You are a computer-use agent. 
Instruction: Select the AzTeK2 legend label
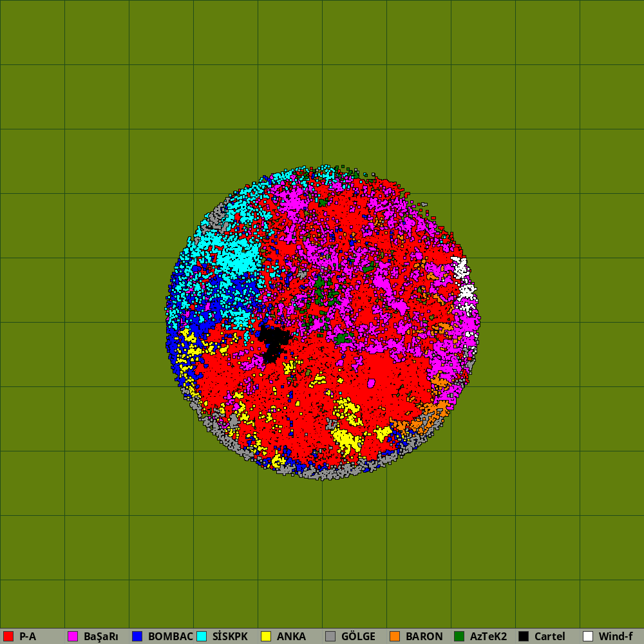pos(488,636)
